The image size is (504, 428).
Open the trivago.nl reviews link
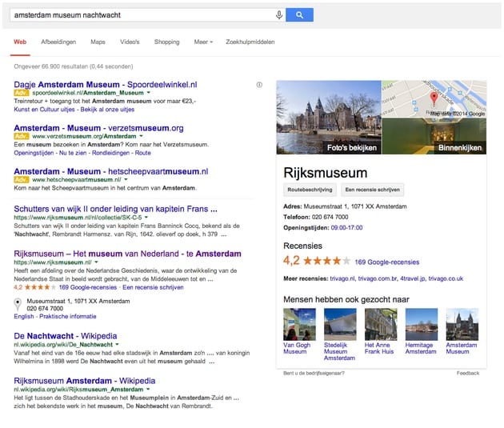tap(342, 278)
